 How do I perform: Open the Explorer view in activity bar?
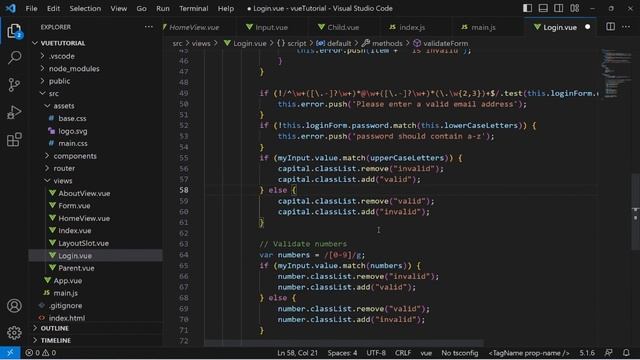pos(14,31)
